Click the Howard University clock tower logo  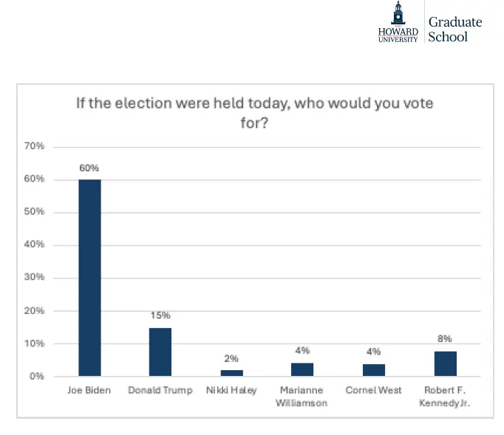pos(398,14)
